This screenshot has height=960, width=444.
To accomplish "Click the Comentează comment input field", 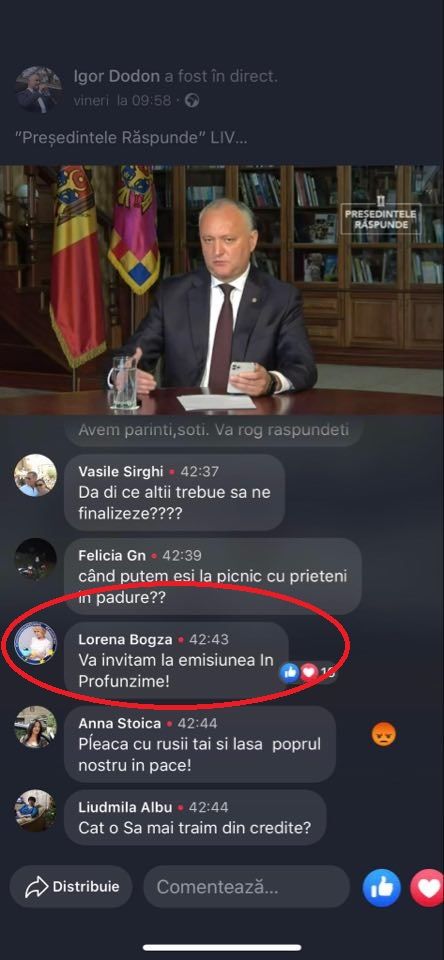I will point(247,887).
